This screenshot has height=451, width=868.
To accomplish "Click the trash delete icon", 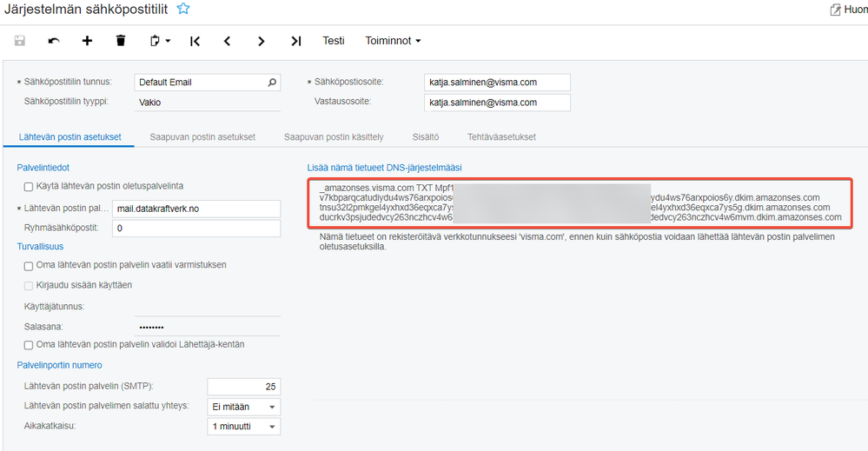I will (121, 41).
